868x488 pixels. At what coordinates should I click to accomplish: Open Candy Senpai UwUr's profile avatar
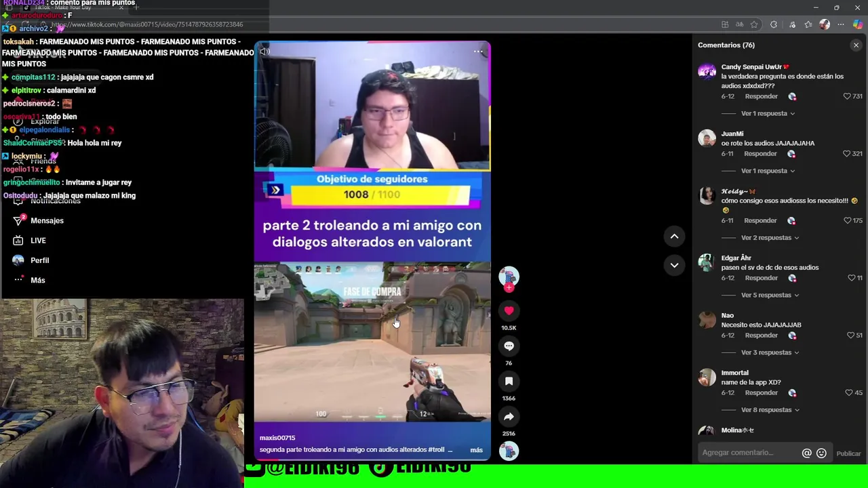(x=707, y=71)
